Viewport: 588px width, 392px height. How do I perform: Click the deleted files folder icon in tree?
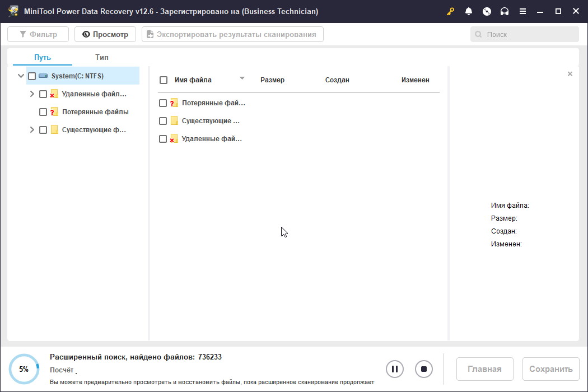[54, 94]
